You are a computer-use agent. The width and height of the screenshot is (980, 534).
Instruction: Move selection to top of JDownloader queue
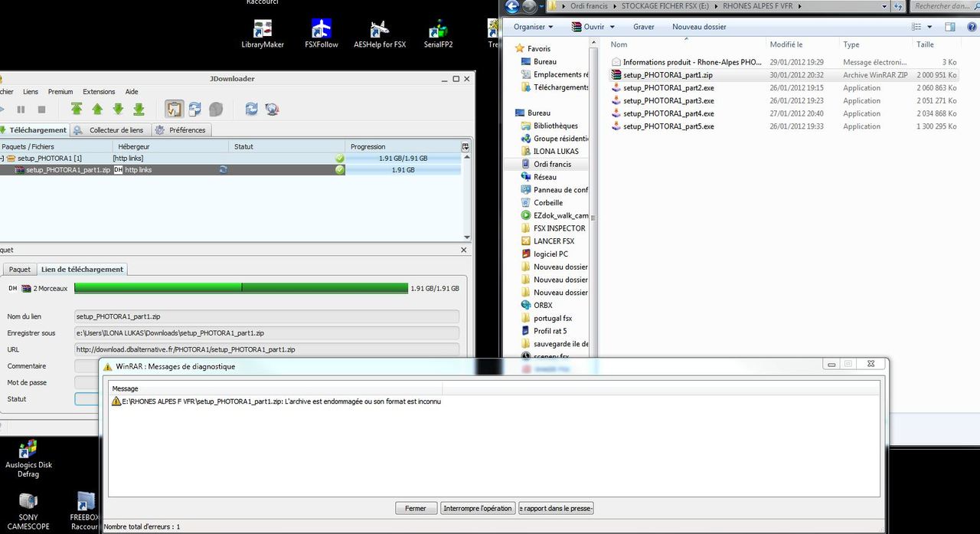[77, 109]
